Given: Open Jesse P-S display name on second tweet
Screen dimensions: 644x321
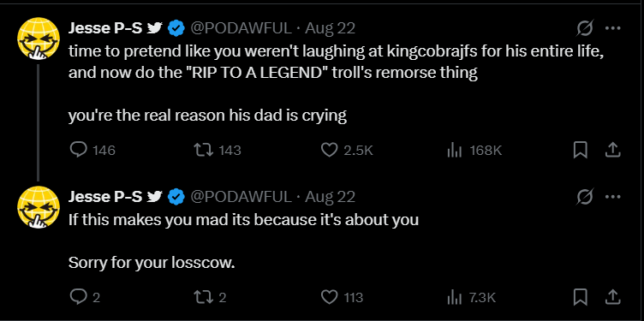Looking at the screenshot, I should pos(105,197).
